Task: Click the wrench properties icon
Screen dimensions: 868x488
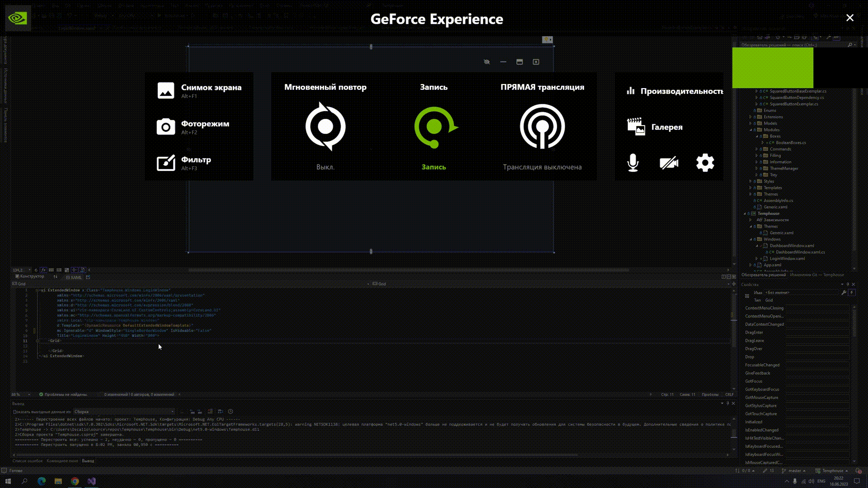Action: [x=844, y=293]
